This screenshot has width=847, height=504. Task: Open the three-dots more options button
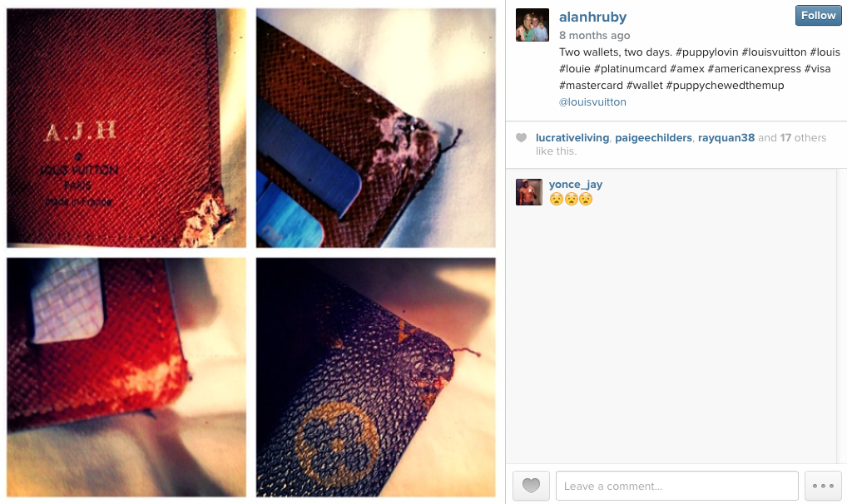pyautogui.click(x=823, y=486)
